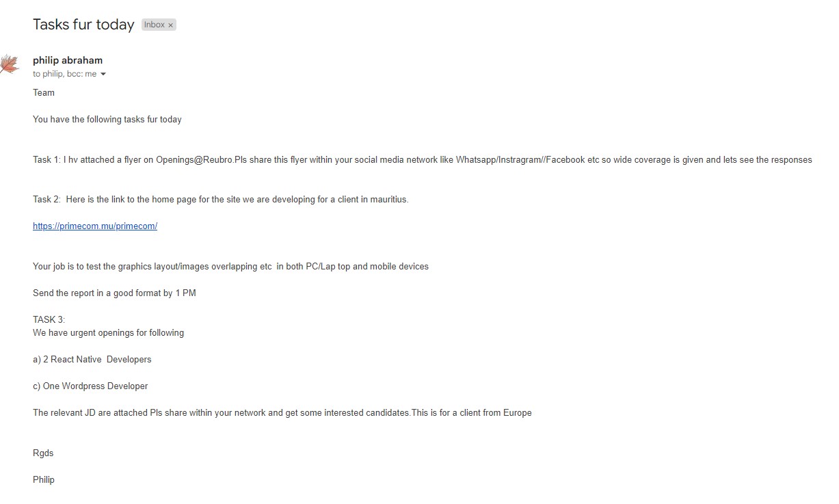Click the 'to philip, bcc: me' recipient text
The width and height of the screenshot is (839, 504).
coord(64,74)
